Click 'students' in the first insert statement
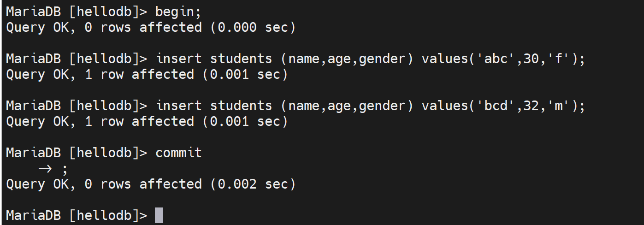The image size is (644, 225). coord(241,59)
